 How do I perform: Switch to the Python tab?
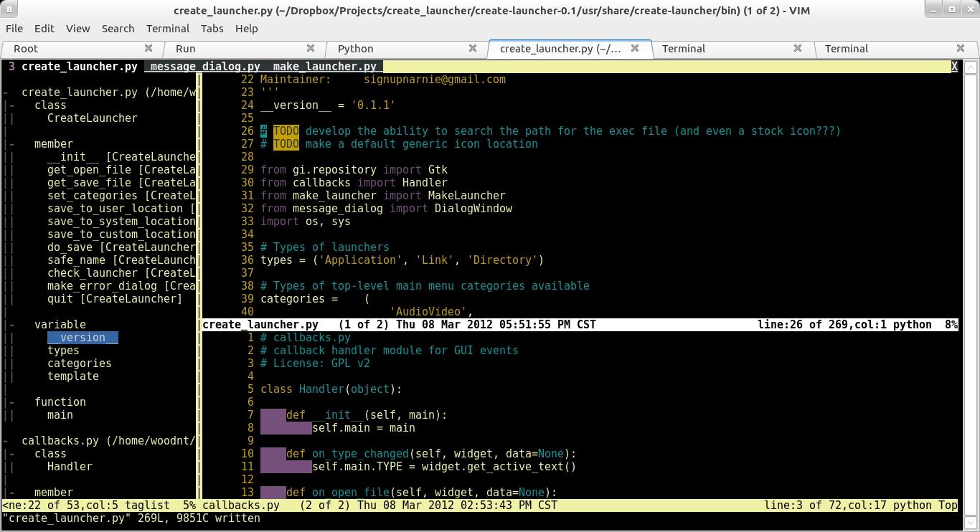click(406, 48)
